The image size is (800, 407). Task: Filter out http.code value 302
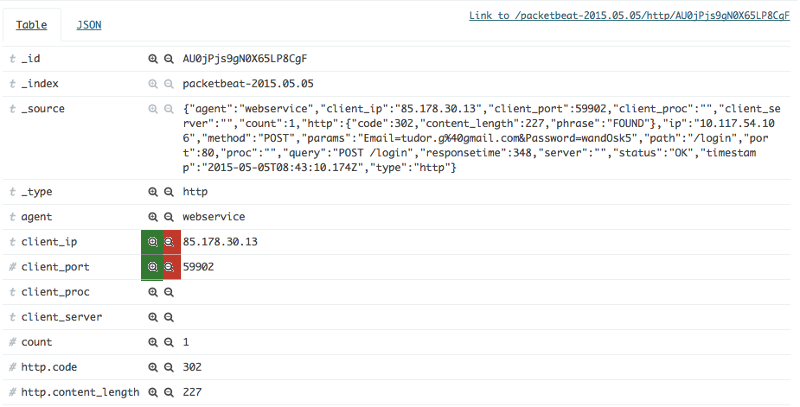pos(169,367)
